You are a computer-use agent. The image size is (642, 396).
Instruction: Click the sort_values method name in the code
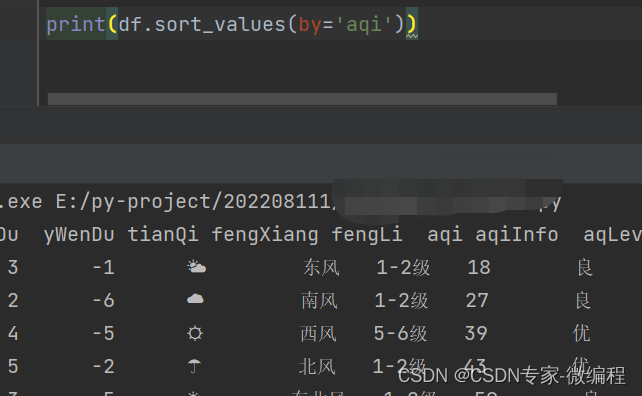(220, 25)
